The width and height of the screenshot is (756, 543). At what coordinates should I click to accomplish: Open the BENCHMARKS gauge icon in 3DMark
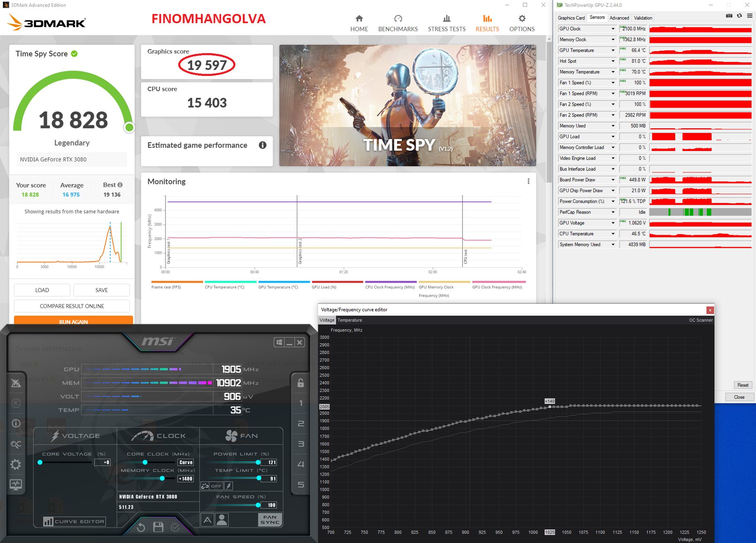click(x=398, y=19)
